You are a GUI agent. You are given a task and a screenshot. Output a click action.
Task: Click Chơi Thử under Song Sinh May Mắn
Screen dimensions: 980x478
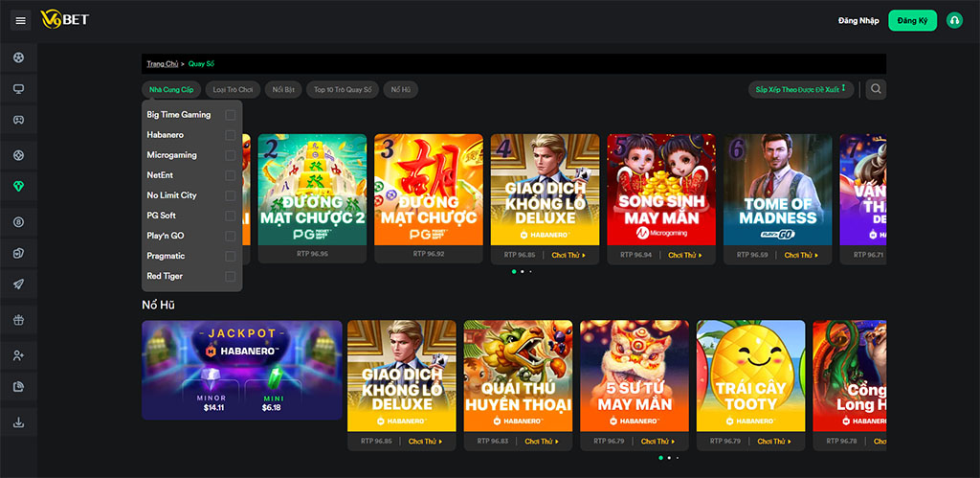tap(685, 255)
